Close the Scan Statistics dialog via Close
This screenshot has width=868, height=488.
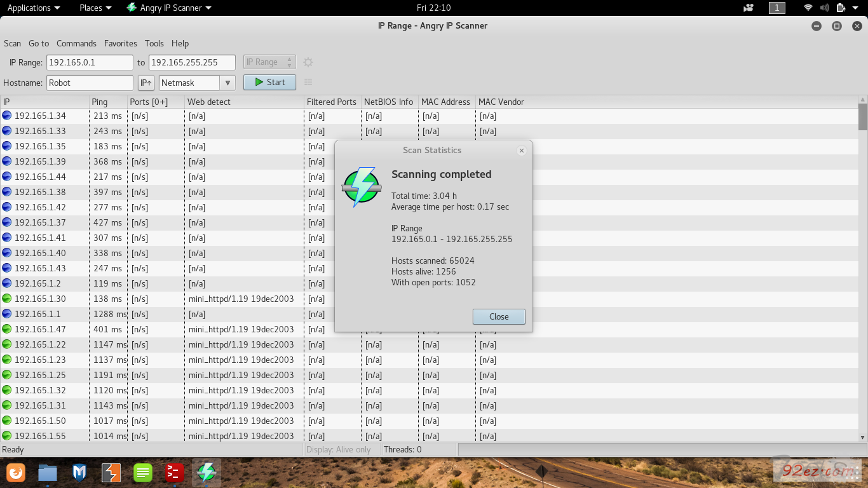coord(499,316)
